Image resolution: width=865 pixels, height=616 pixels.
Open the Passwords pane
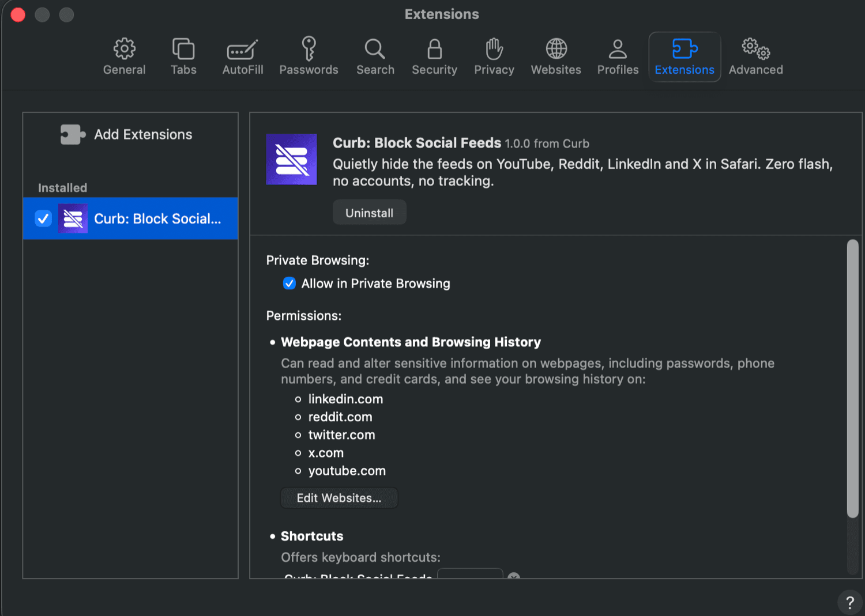[x=309, y=57]
